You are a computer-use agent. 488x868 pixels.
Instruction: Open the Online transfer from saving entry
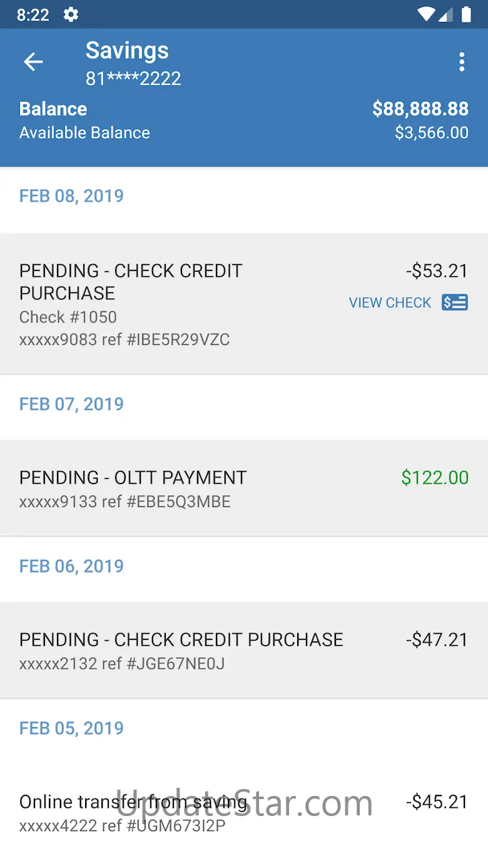tap(188, 813)
